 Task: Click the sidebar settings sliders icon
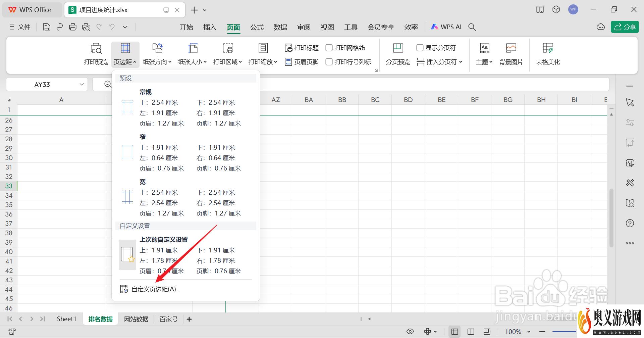630,123
